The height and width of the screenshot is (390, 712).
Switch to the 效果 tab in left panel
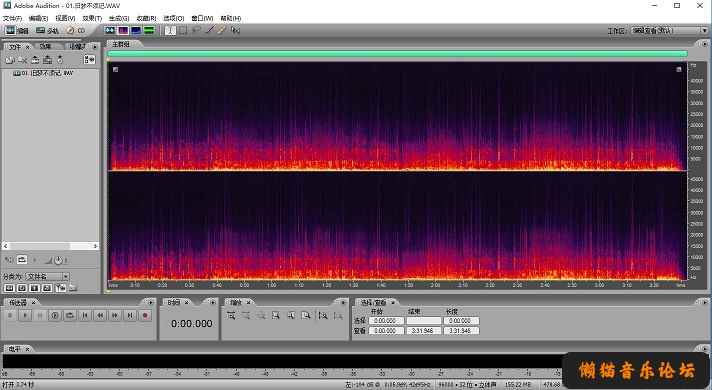(45, 46)
